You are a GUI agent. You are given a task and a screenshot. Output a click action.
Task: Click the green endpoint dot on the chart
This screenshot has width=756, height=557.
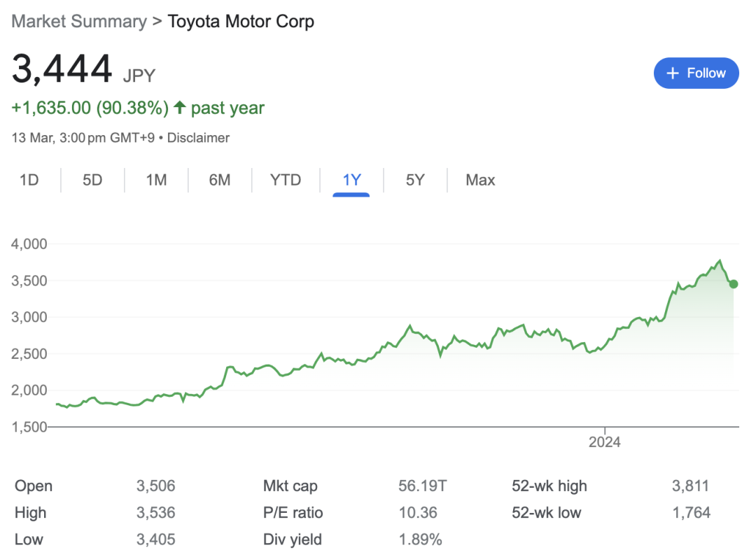click(733, 284)
